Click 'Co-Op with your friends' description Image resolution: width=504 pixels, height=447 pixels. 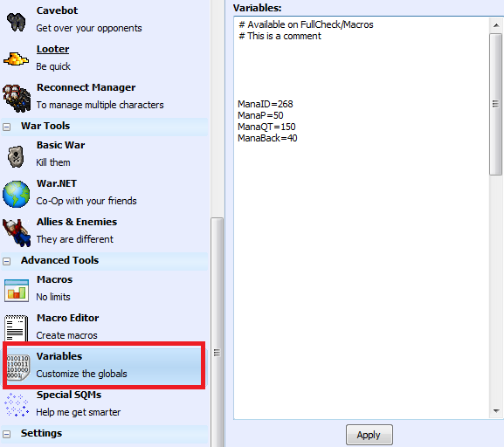(x=86, y=201)
